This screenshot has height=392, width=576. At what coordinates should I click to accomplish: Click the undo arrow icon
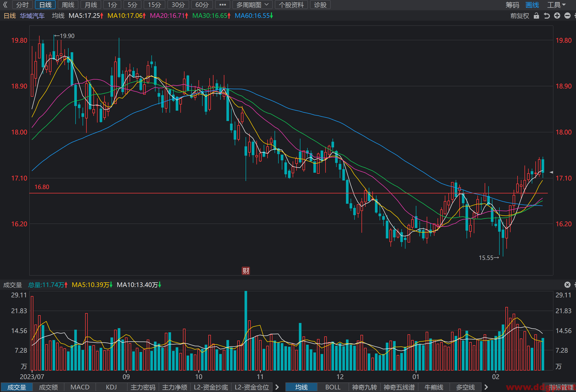click(547, 16)
